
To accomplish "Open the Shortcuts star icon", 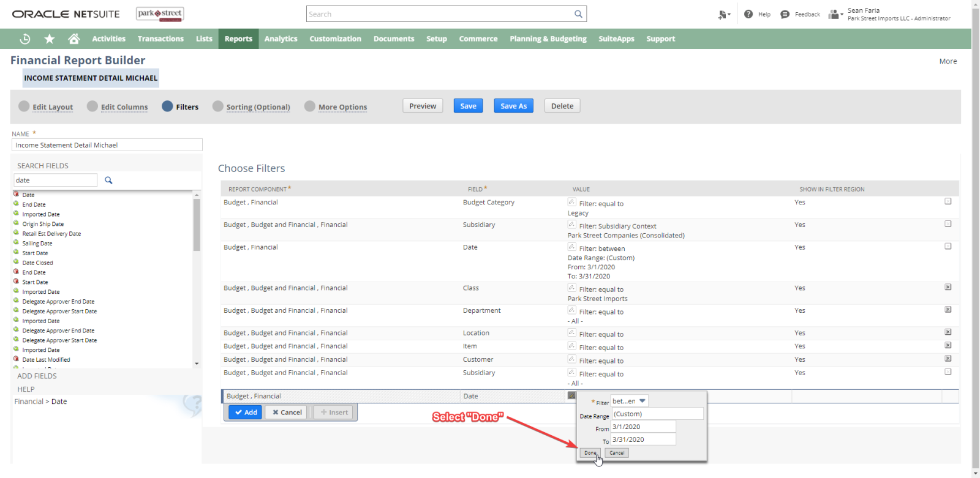I will pos(50,39).
